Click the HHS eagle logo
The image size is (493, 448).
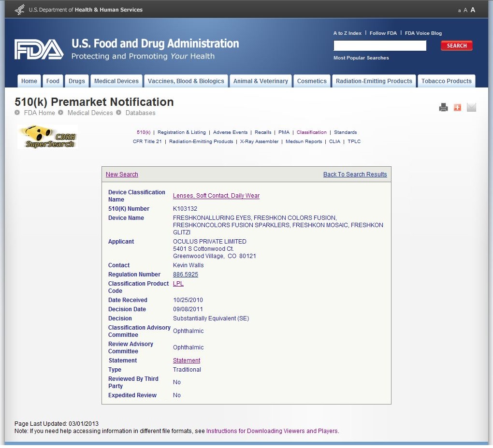pos(20,10)
